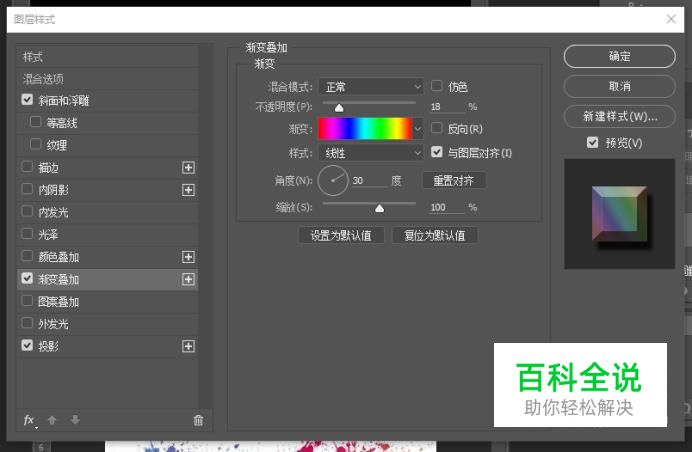This screenshot has width=692, height=452.
Task: Click the fx add layer style icon
Action: click(29, 420)
